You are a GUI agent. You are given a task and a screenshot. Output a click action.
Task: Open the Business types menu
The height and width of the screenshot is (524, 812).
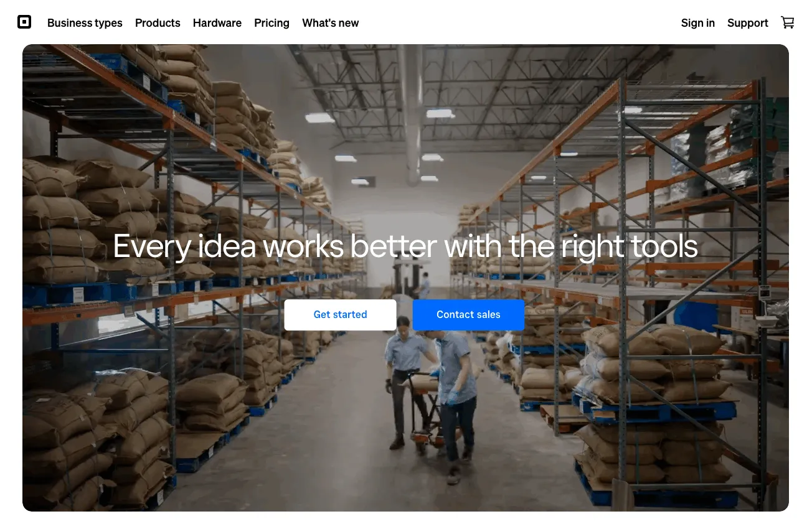(85, 23)
